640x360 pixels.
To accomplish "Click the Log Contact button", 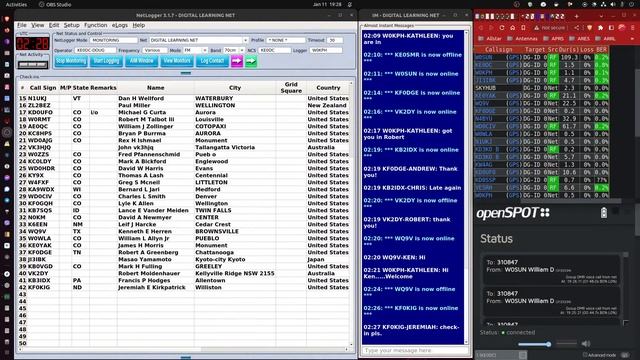I will click(212, 61).
